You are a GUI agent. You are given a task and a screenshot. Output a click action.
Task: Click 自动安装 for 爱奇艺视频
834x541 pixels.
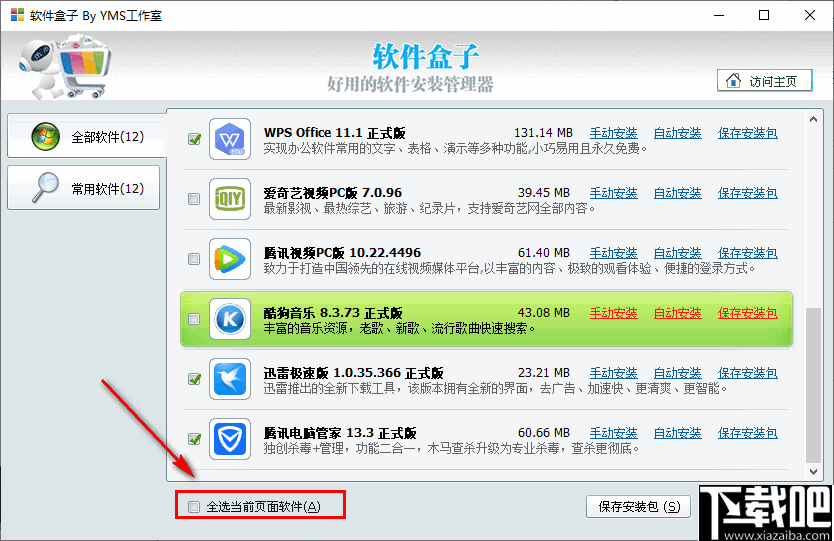pos(677,193)
